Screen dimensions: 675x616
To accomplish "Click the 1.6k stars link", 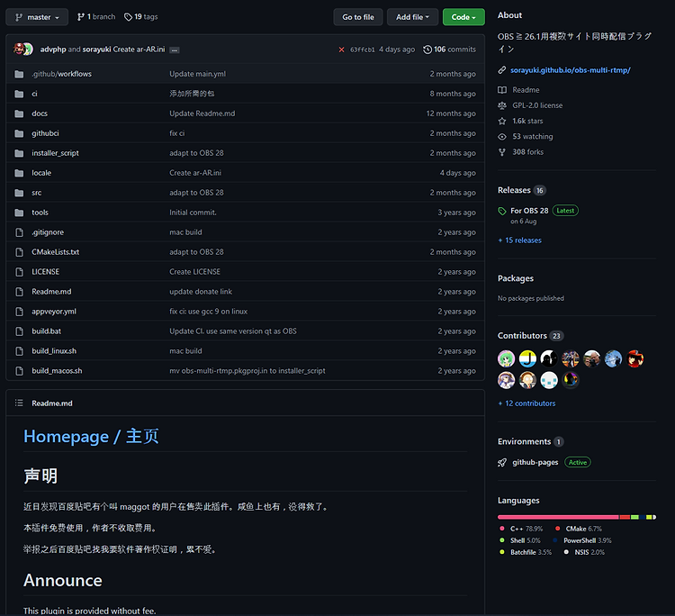I will [527, 121].
